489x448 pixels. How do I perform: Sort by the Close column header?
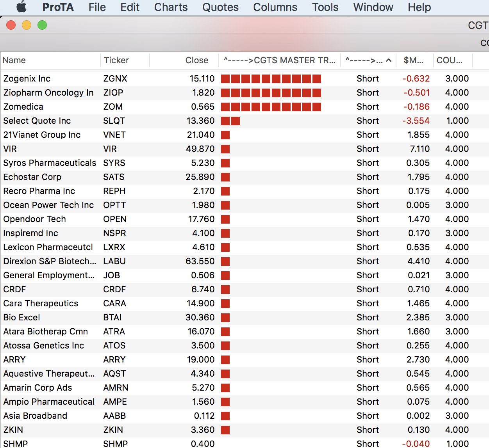pos(184,60)
